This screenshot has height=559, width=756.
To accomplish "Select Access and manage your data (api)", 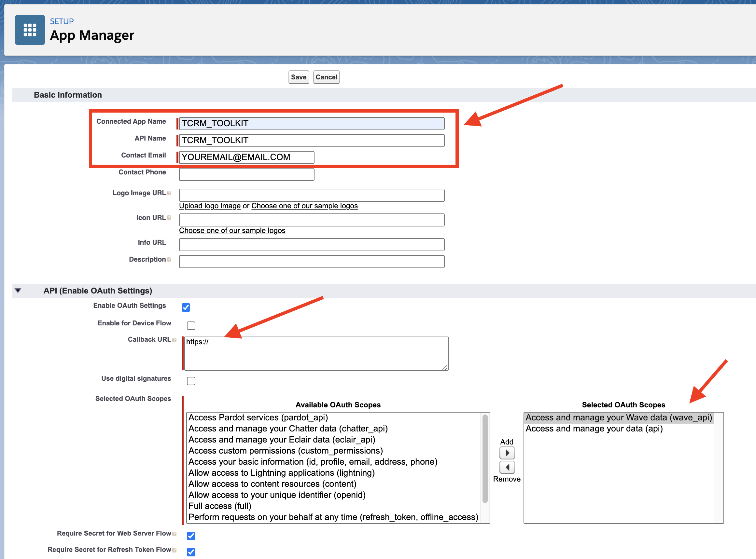I will 594,429.
